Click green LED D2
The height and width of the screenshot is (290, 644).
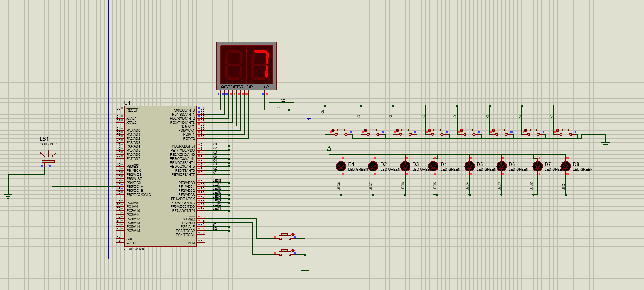pyautogui.click(x=373, y=166)
